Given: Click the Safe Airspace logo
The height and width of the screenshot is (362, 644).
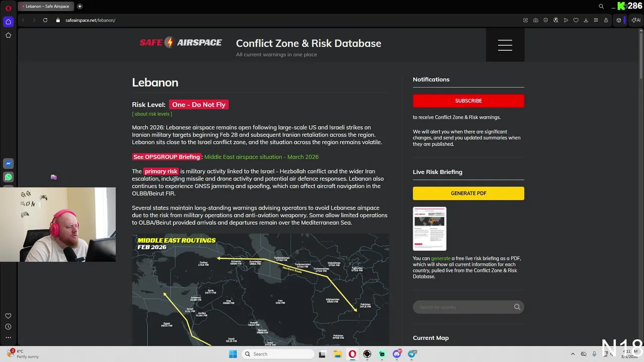Looking at the screenshot, I should pos(181,43).
